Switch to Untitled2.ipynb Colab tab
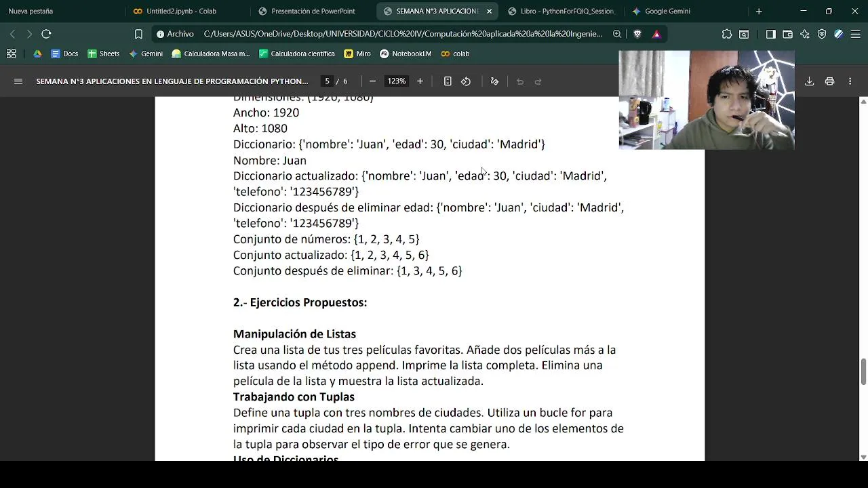The image size is (868, 488). coord(182,11)
